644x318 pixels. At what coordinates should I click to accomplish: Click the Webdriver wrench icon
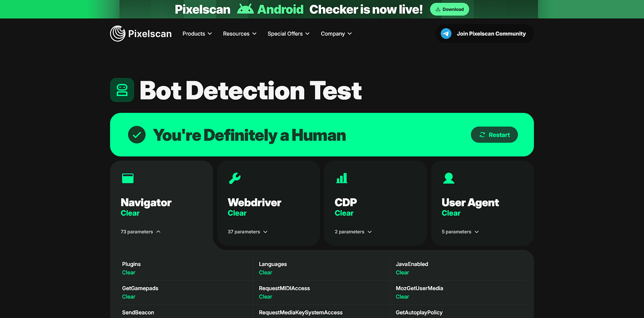[234, 178]
